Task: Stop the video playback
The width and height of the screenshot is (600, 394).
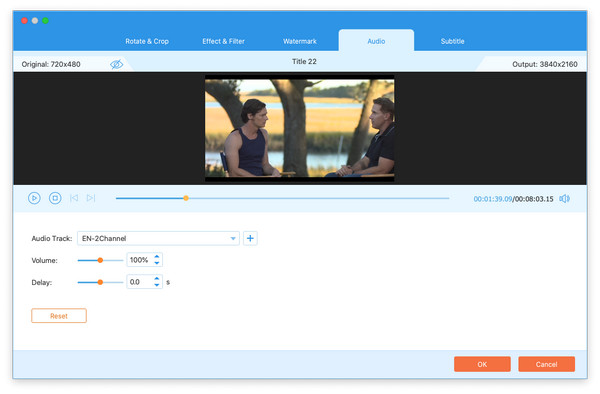Action: click(55, 198)
